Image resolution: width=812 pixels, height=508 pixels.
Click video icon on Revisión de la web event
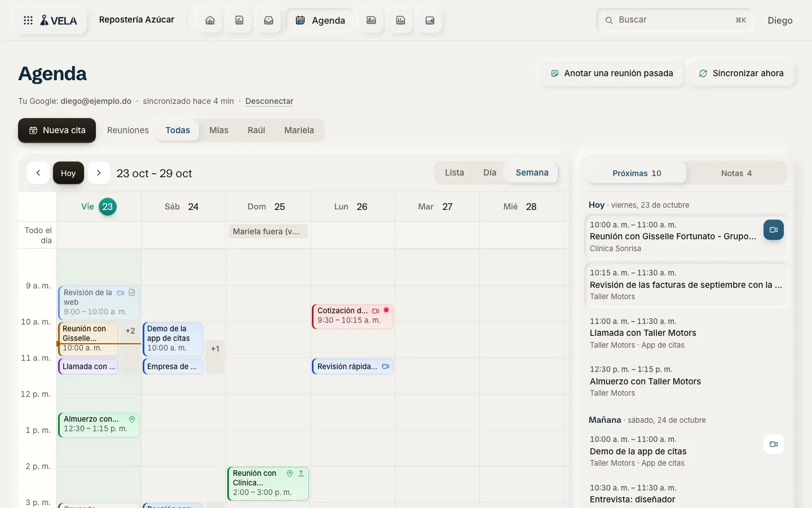click(121, 293)
